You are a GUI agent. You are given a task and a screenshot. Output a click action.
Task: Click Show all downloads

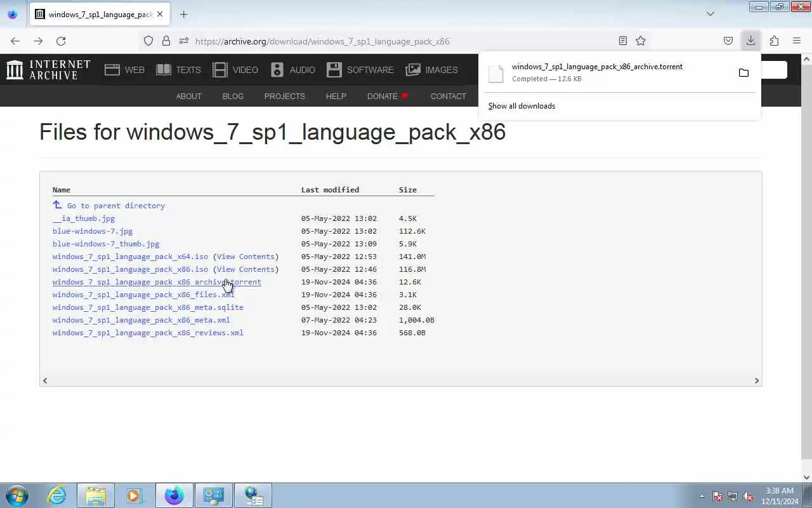click(x=521, y=106)
